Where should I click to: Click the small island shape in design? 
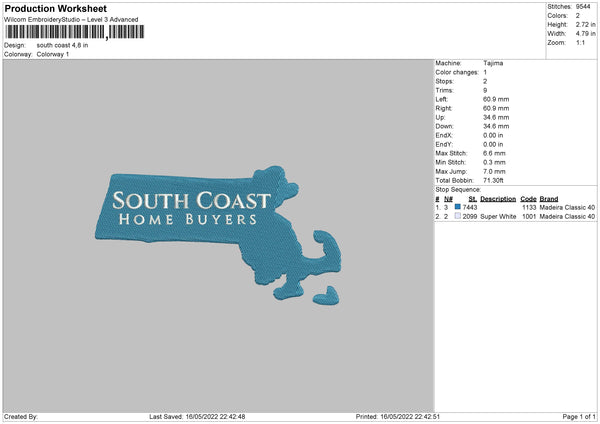click(326, 296)
